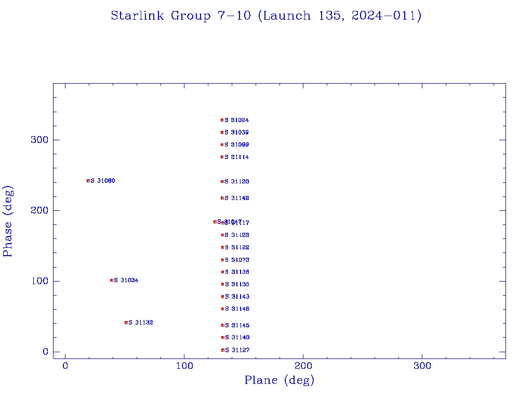532x399 pixels.
Task: Select the S 31120 label
Action: click(x=237, y=181)
